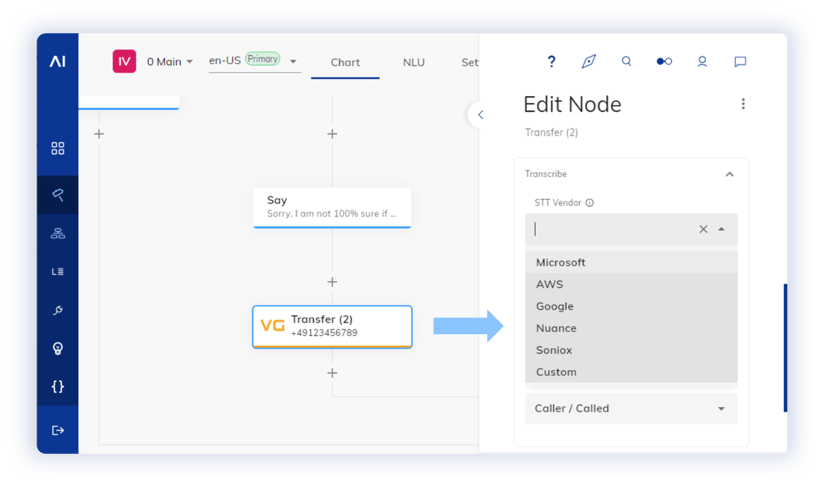Image resolution: width=826 pixels, height=487 pixels.
Task: Click the VG icon on Transfer node
Action: tap(272, 325)
